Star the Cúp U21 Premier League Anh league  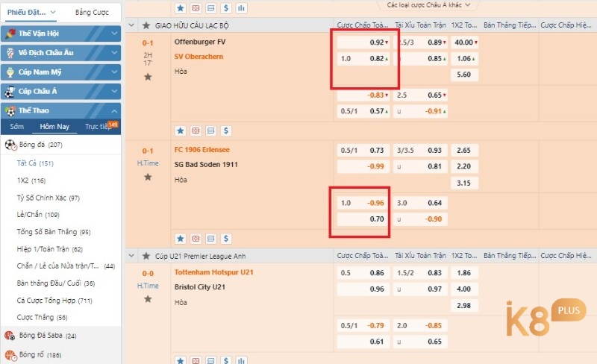[x=146, y=257]
